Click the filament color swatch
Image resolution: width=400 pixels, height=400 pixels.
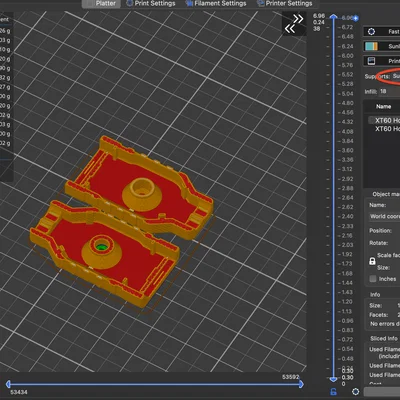(371, 46)
